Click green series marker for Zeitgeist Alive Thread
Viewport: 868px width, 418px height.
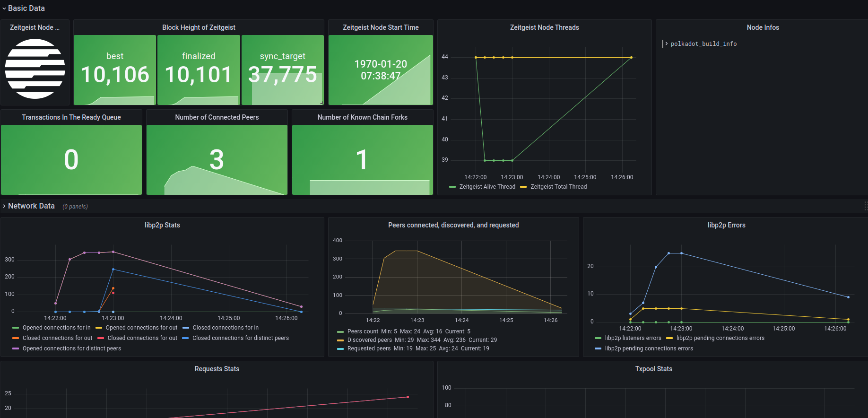click(x=452, y=187)
